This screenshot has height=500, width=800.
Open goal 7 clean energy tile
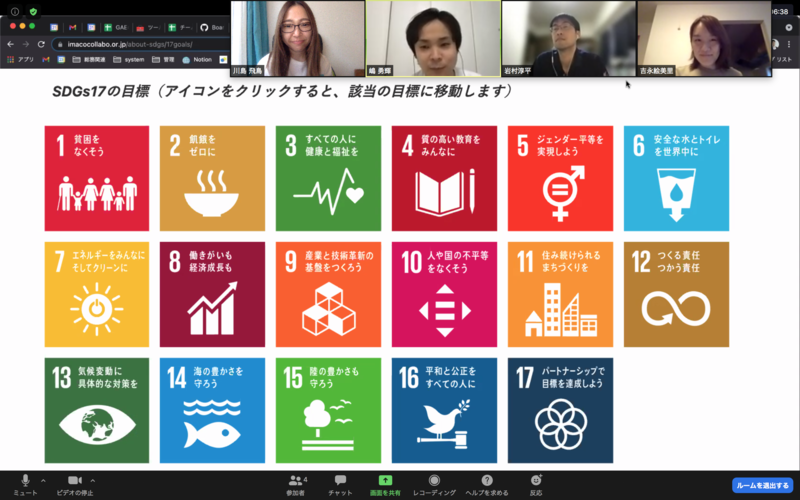click(97, 294)
